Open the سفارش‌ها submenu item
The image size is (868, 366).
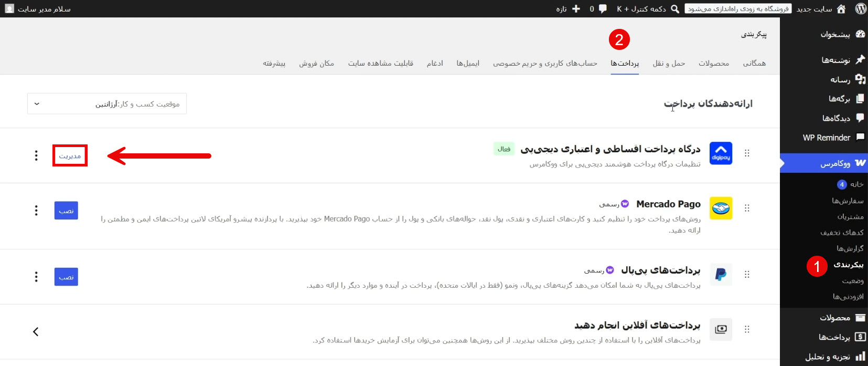click(x=848, y=201)
